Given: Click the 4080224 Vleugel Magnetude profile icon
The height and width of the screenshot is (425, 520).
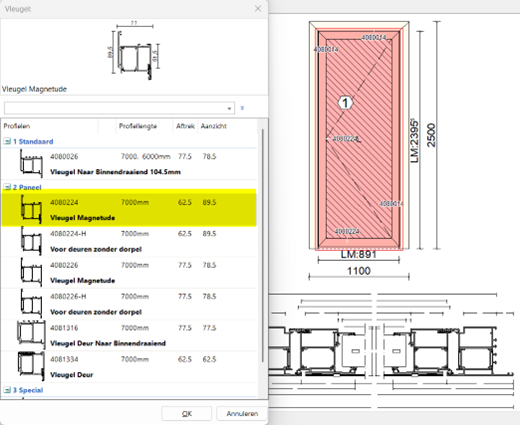Looking at the screenshot, I should (x=31, y=210).
